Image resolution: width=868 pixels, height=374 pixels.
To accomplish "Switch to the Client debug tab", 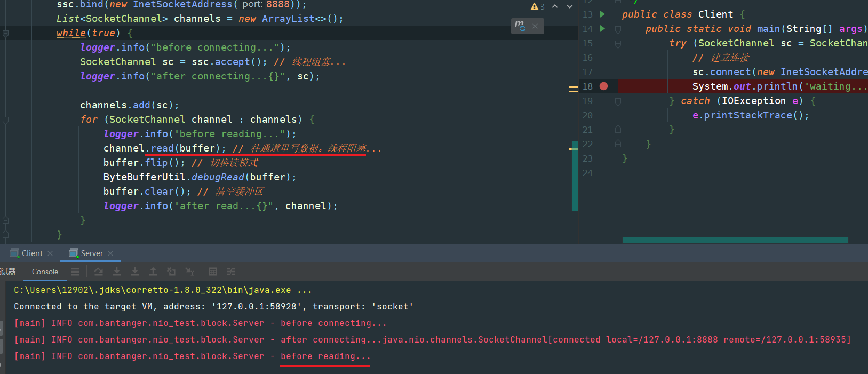I will tap(32, 253).
